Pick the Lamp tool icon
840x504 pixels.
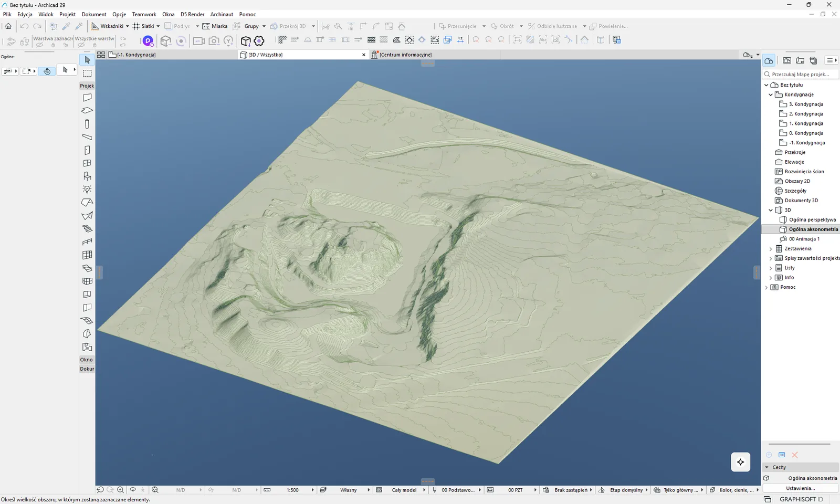point(87,189)
